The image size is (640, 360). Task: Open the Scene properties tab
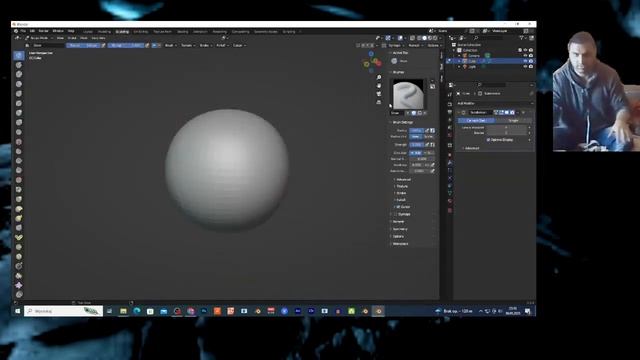(450, 127)
